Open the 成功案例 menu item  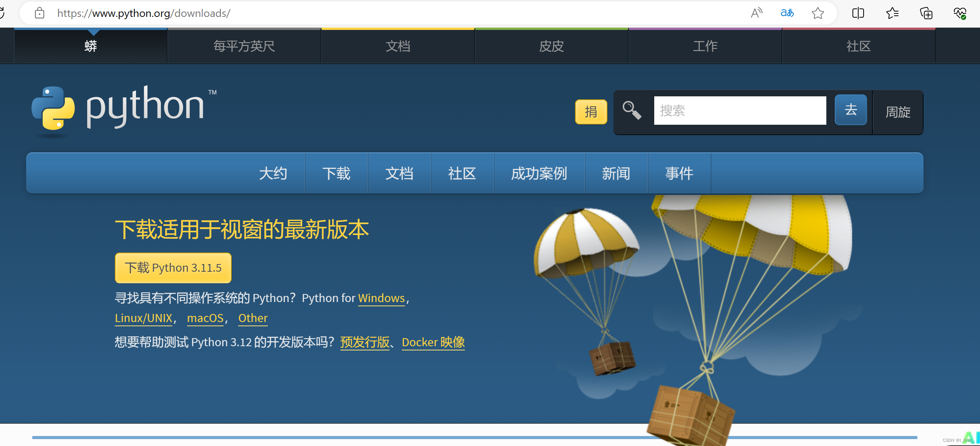[x=539, y=173]
